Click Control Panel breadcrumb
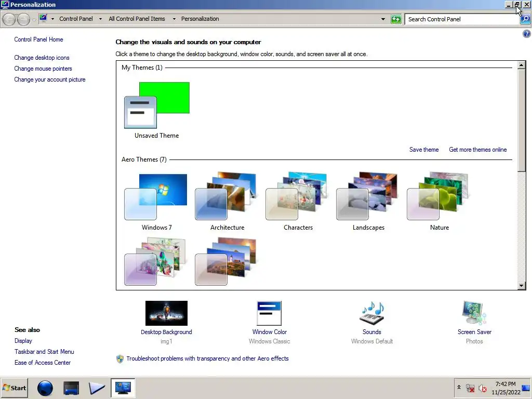532x399 pixels. point(76,19)
